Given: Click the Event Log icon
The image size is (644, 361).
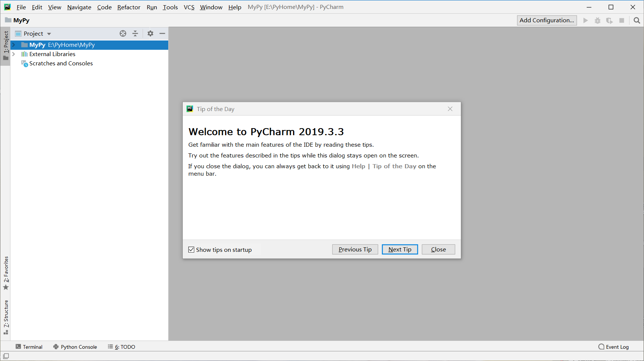Looking at the screenshot, I should 601,347.
